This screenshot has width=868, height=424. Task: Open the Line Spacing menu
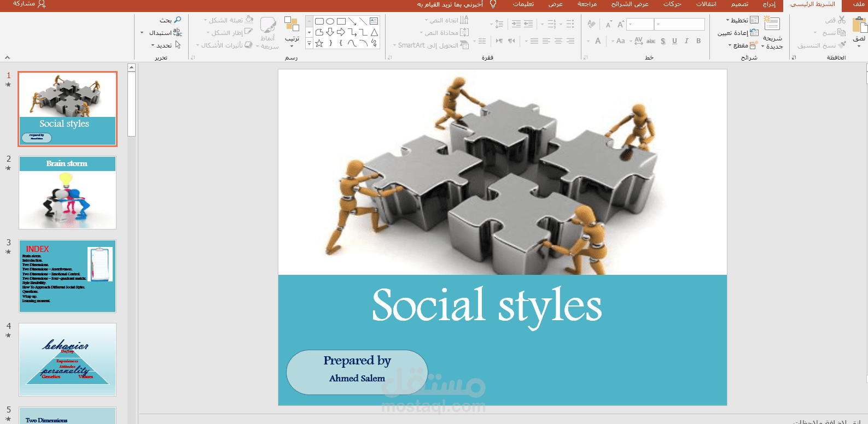coord(498,24)
